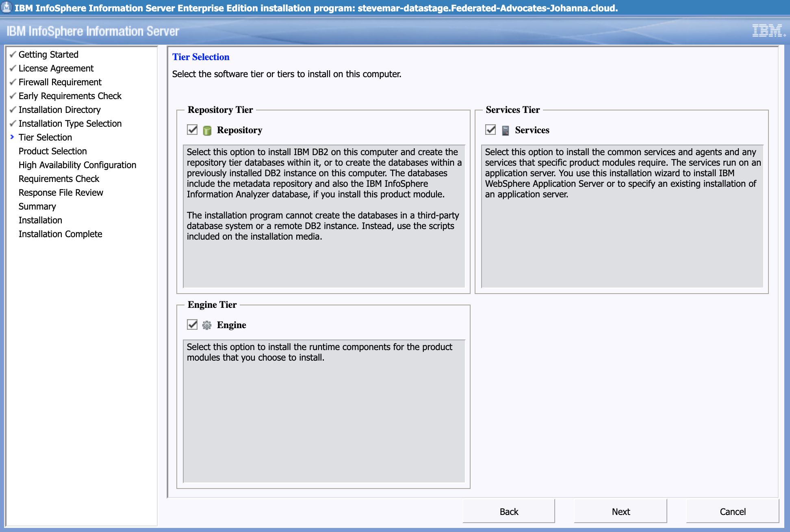Open the Installation Directory step

[60, 110]
